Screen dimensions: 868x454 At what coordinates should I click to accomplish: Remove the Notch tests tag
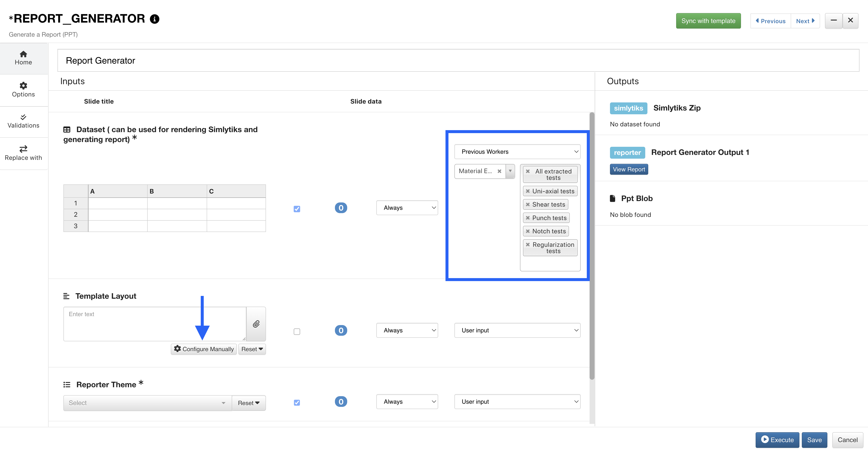(528, 231)
